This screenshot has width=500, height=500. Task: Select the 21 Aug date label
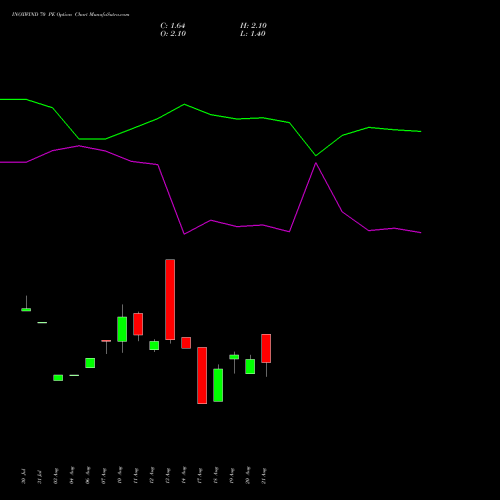(x=264, y=476)
